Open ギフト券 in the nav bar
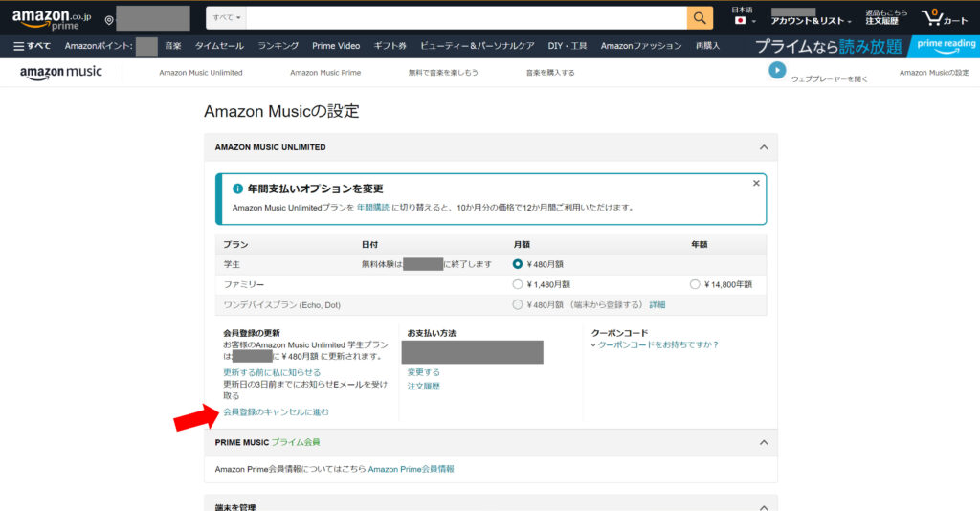The image size is (980, 511). (390, 46)
